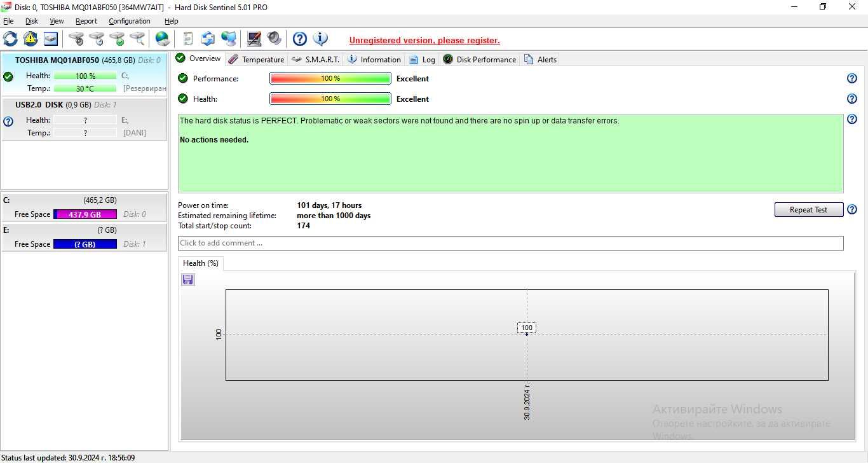Click the text report document toolbar icon

187,39
